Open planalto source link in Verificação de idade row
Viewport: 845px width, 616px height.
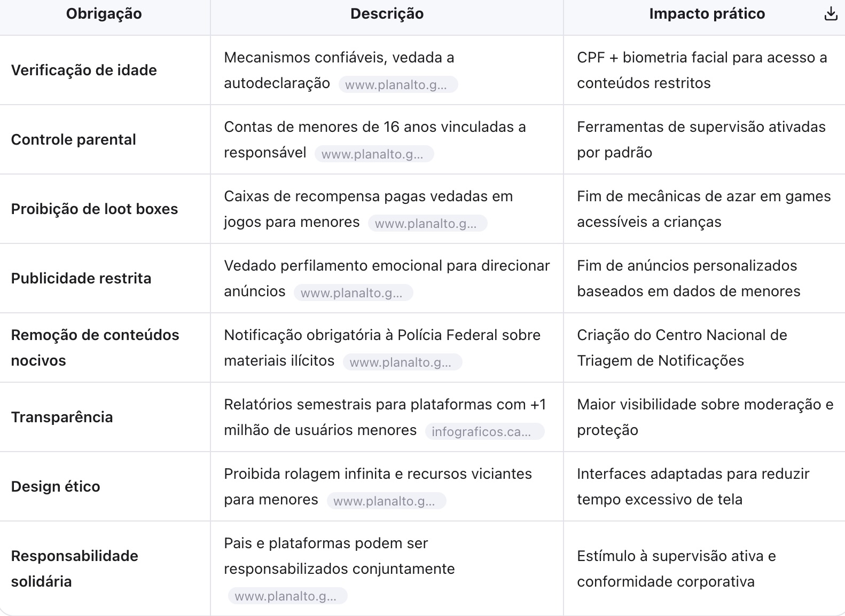coord(398,85)
